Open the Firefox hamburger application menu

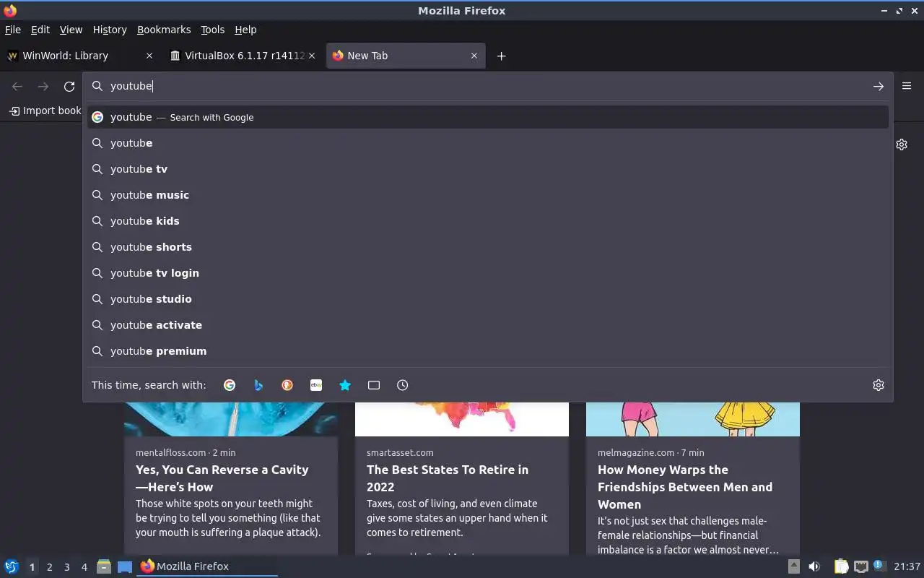tap(907, 86)
